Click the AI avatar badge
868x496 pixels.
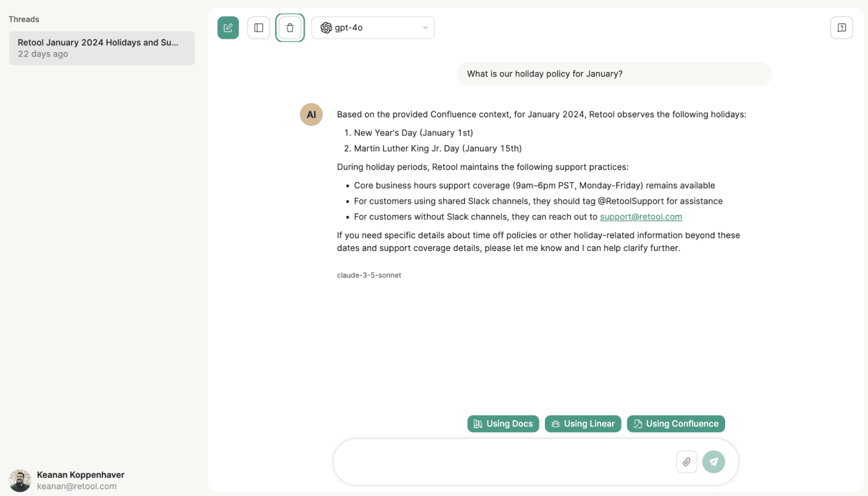pyautogui.click(x=311, y=115)
